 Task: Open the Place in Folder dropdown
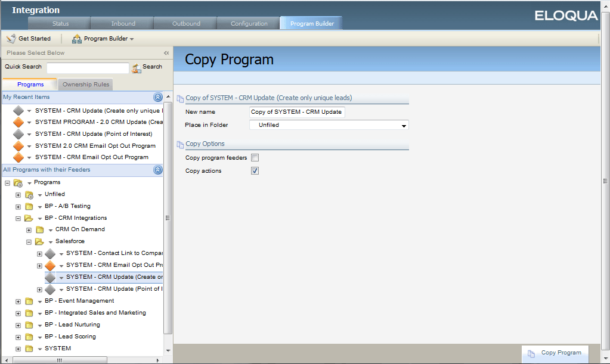click(404, 126)
